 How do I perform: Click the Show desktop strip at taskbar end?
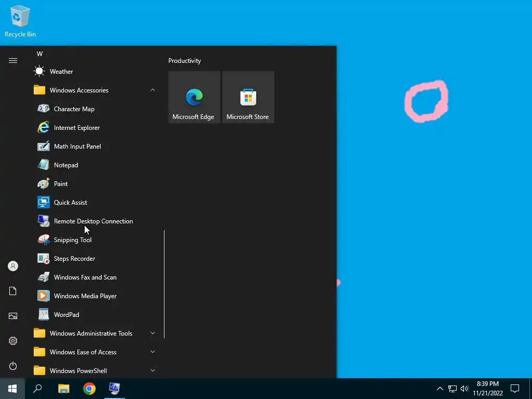(530, 389)
